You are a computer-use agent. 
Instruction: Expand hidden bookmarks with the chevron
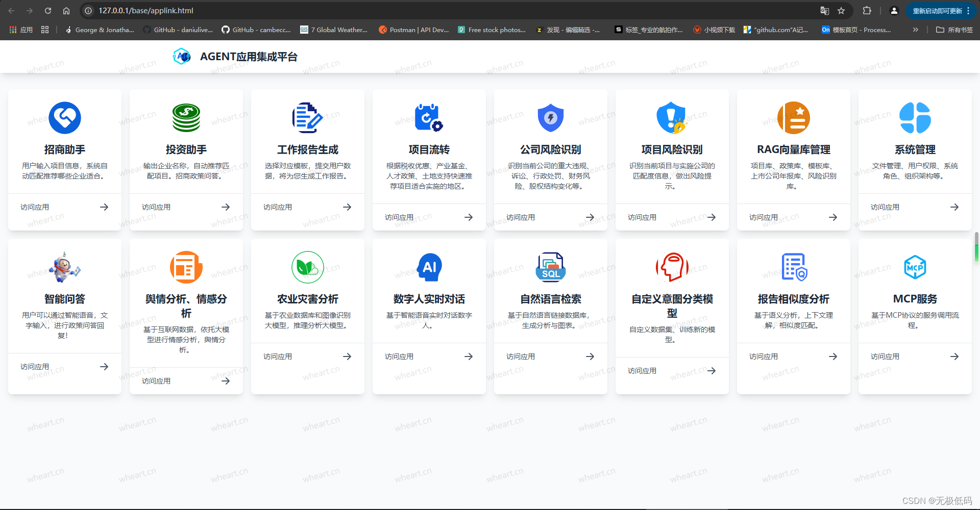916,30
